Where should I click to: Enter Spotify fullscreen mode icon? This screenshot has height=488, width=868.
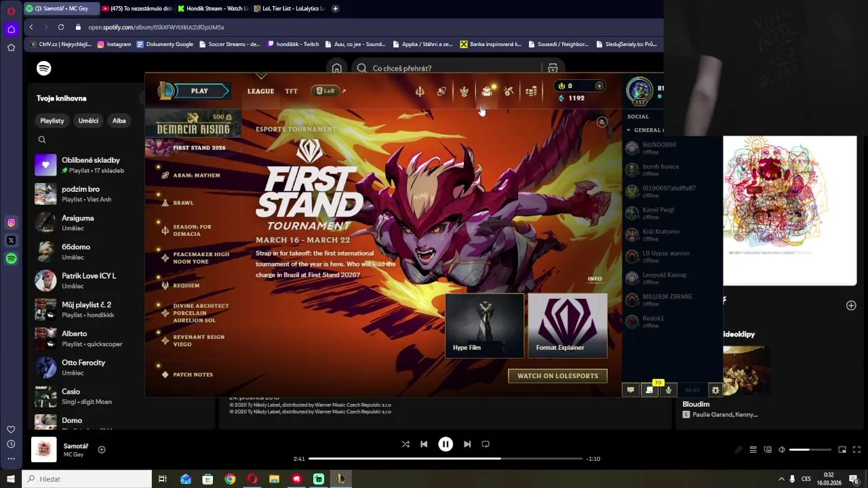(x=856, y=449)
